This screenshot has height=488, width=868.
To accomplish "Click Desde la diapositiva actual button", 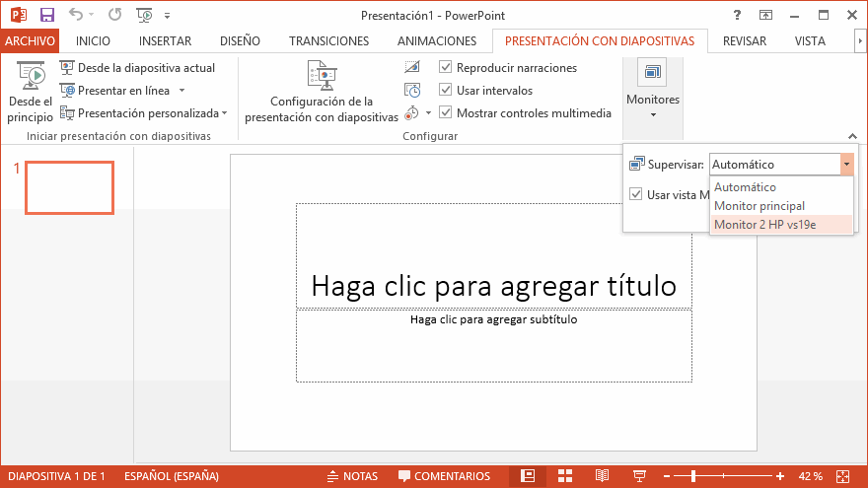I will pyautogui.click(x=137, y=68).
